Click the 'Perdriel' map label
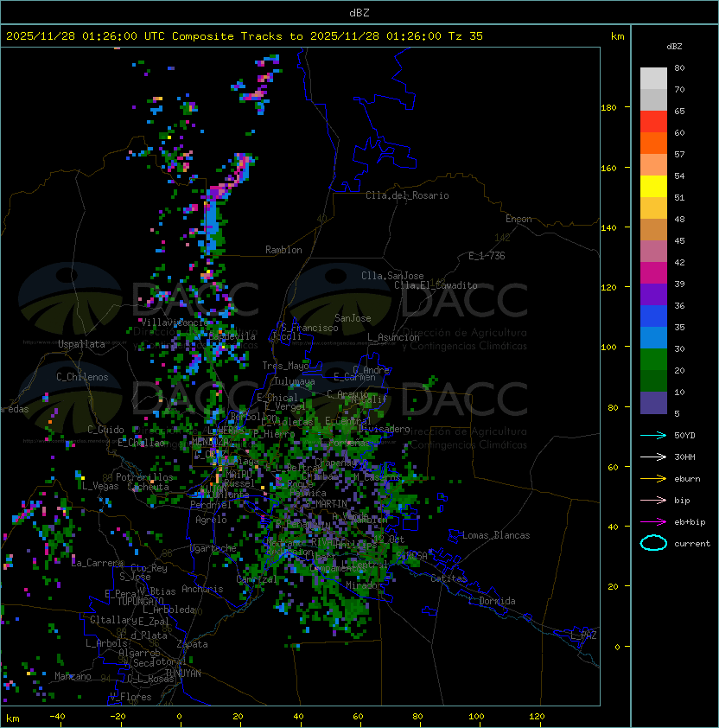This screenshot has height=728, width=719. click(x=211, y=505)
